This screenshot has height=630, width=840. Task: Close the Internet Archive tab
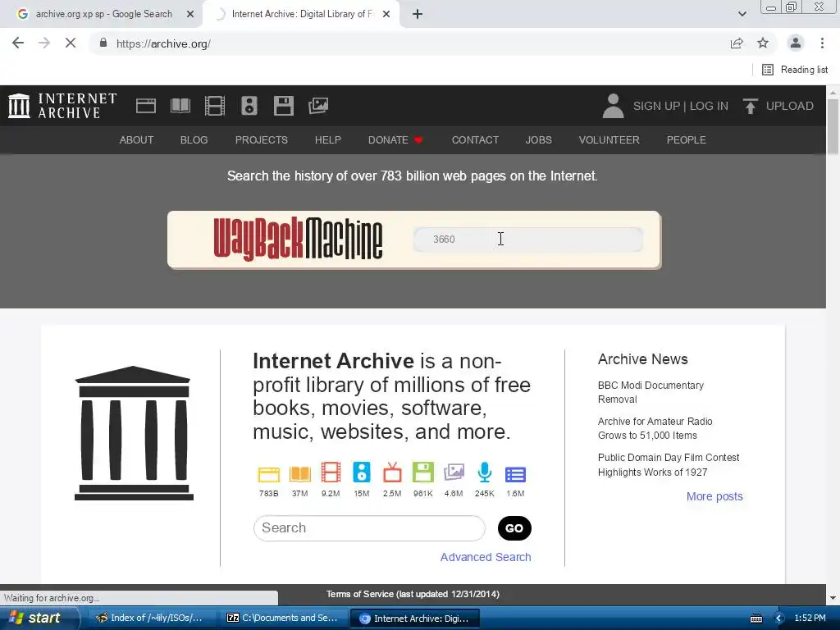(x=386, y=14)
